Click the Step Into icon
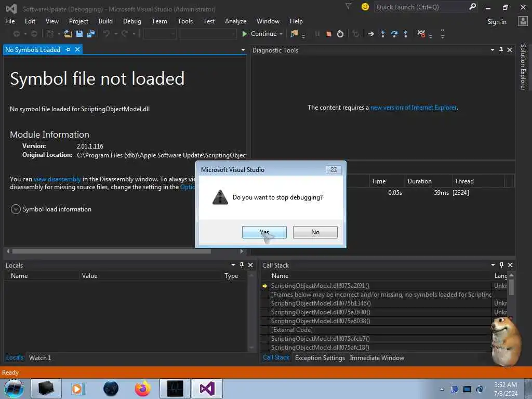This screenshot has width=532, height=399. point(383,34)
